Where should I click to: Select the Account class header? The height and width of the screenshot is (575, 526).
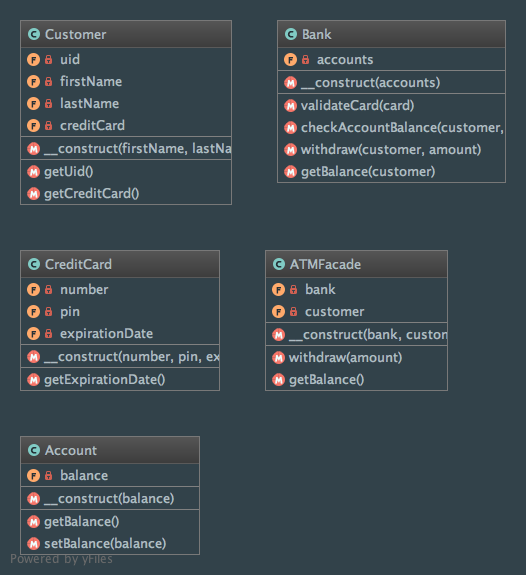pyautogui.click(x=110, y=450)
